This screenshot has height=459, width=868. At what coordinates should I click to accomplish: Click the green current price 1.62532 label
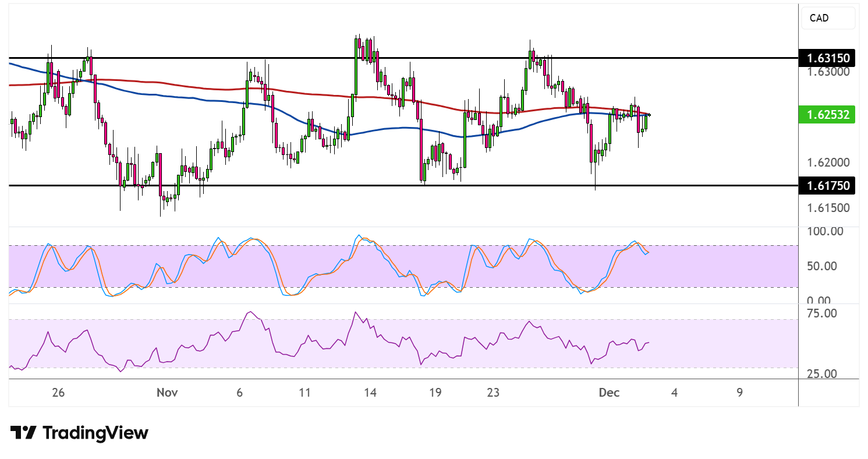tap(828, 115)
